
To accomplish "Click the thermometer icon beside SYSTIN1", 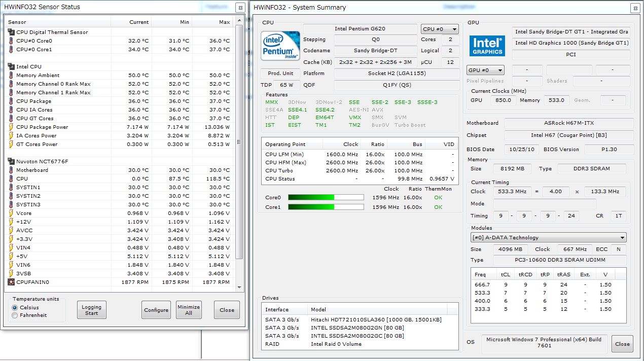I will 11,187.
